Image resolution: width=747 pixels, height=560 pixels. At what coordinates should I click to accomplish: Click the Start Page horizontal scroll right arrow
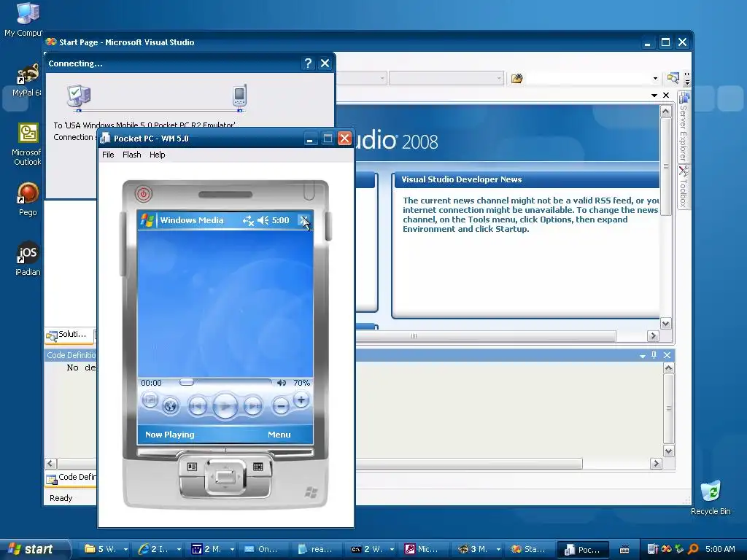coord(653,335)
